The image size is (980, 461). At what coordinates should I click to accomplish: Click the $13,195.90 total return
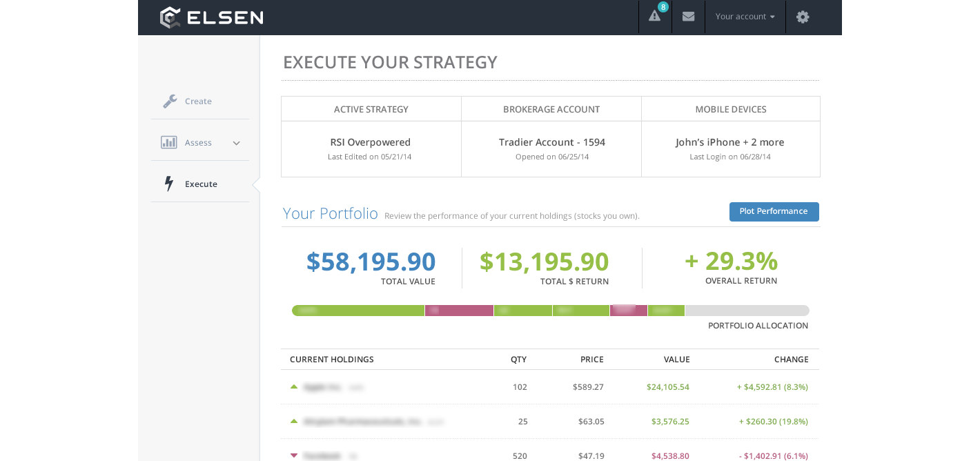544,261
